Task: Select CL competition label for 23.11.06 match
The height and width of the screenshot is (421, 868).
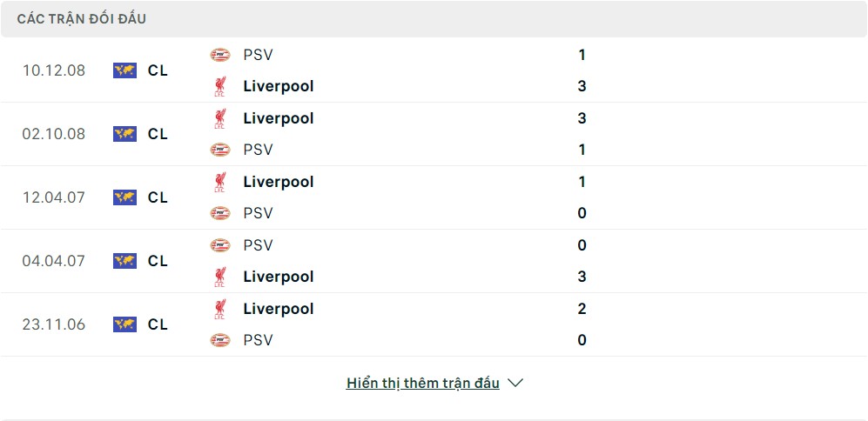Action: (158, 324)
